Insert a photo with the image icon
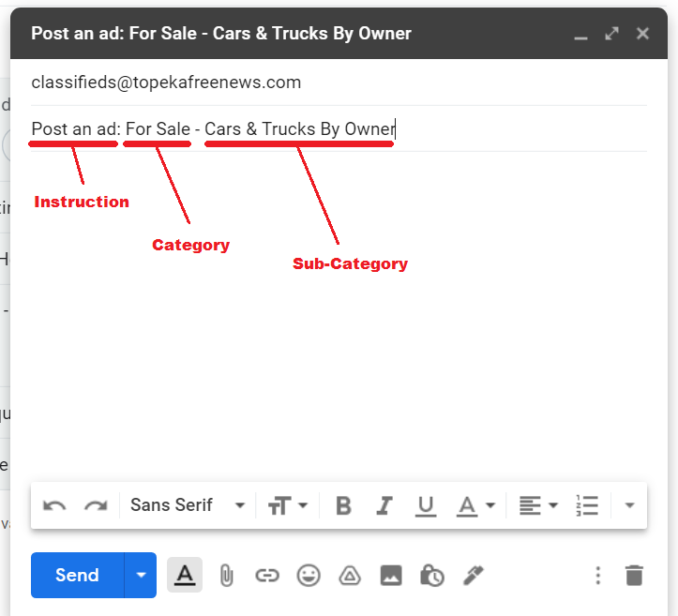 (x=391, y=576)
